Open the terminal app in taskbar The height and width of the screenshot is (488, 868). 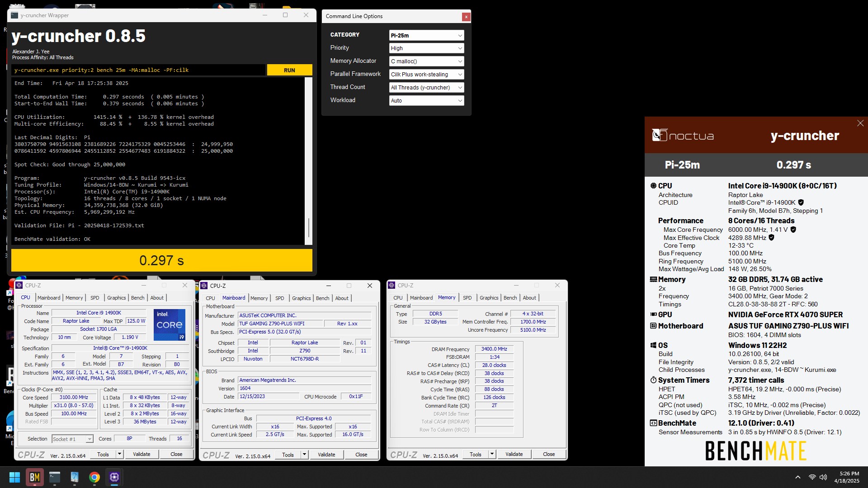click(55, 477)
